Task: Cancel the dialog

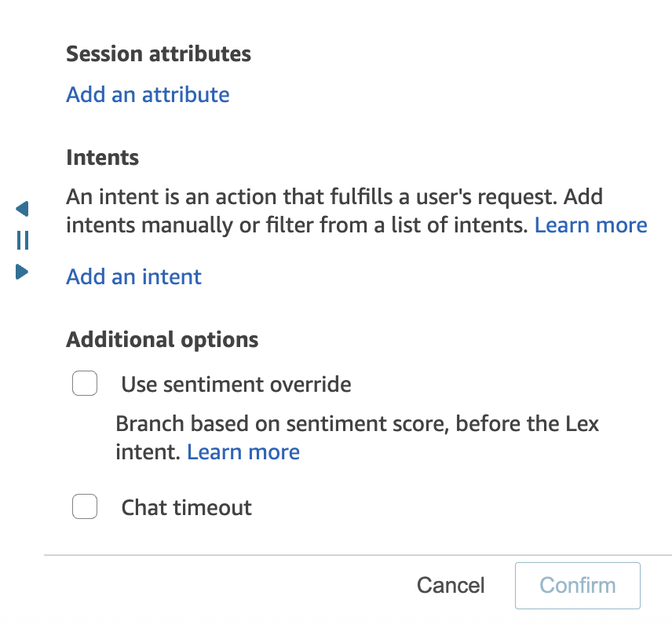Action: coord(451,585)
